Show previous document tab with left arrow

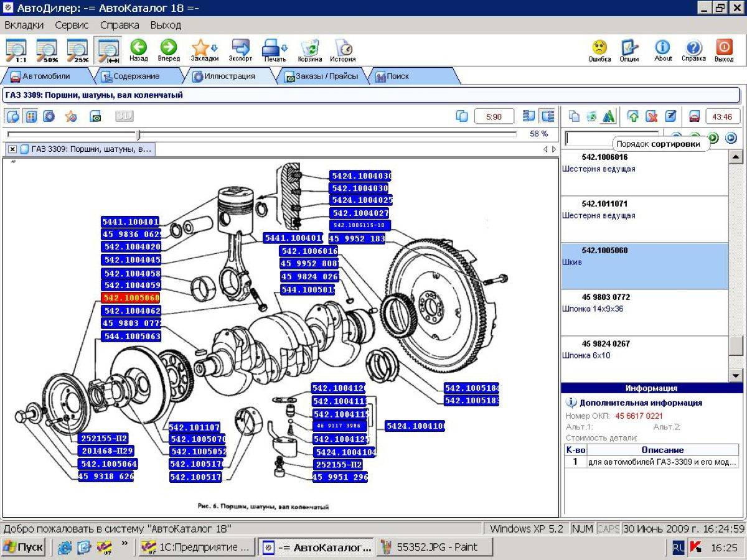(x=545, y=149)
